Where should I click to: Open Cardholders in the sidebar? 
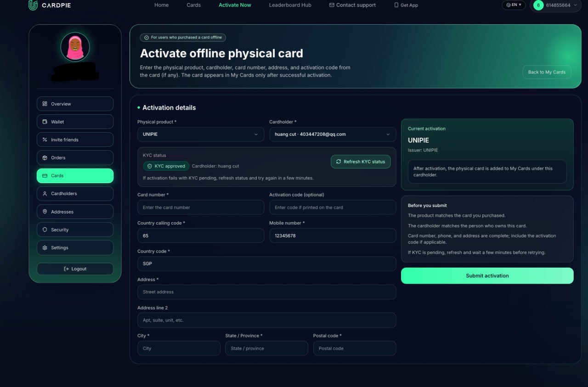[75, 194]
